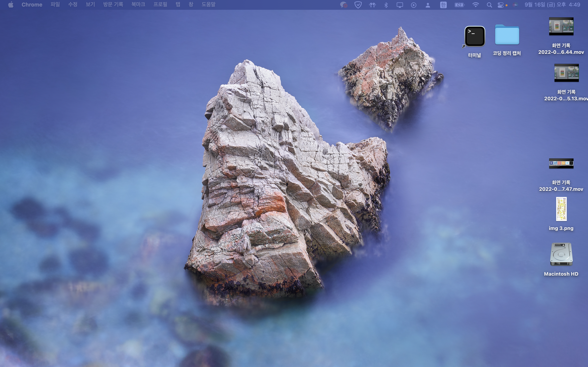The height and width of the screenshot is (367, 588).
Task: Open the user account switching menu
Action: pyautogui.click(x=428, y=5)
